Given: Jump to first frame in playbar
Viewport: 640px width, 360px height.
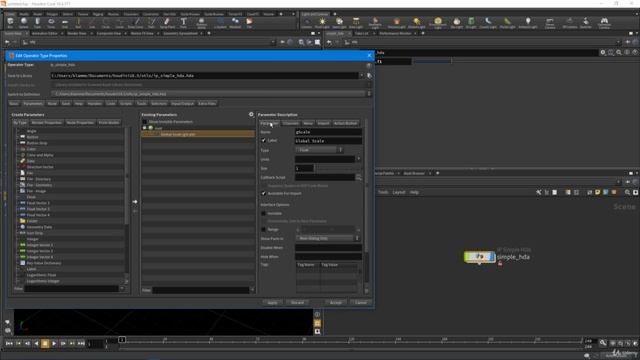Looking at the screenshot, I should coord(9,344).
